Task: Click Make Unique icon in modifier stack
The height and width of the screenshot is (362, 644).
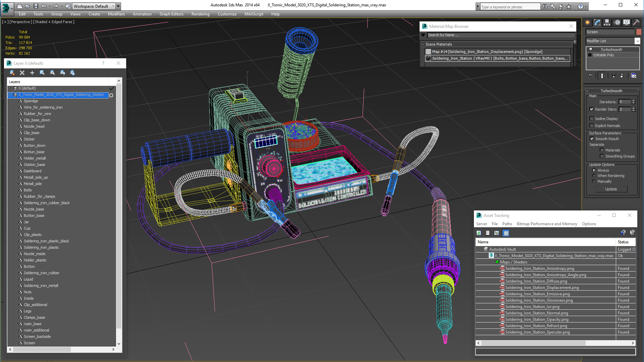Action: click(x=613, y=76)
